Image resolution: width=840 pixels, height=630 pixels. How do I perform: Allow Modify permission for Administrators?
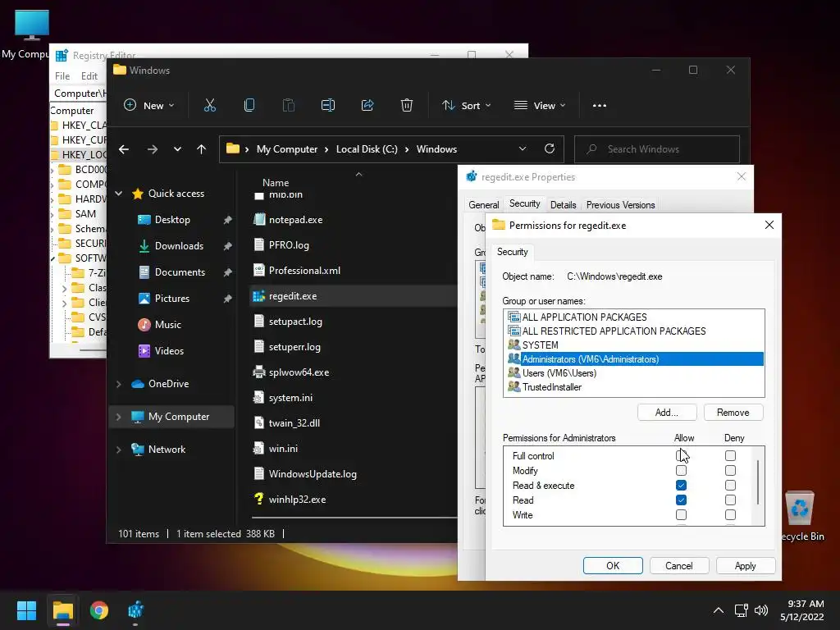click(681, 470)
